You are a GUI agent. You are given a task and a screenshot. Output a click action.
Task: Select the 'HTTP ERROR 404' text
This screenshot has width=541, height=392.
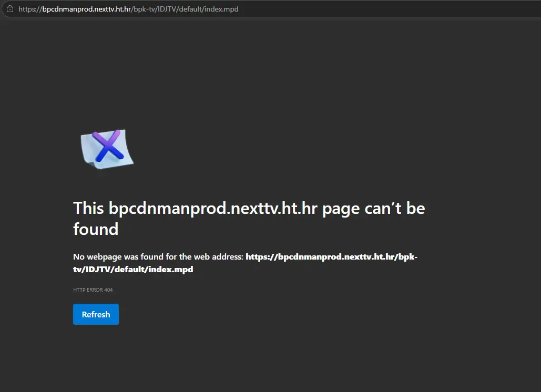tap(93, 290)
